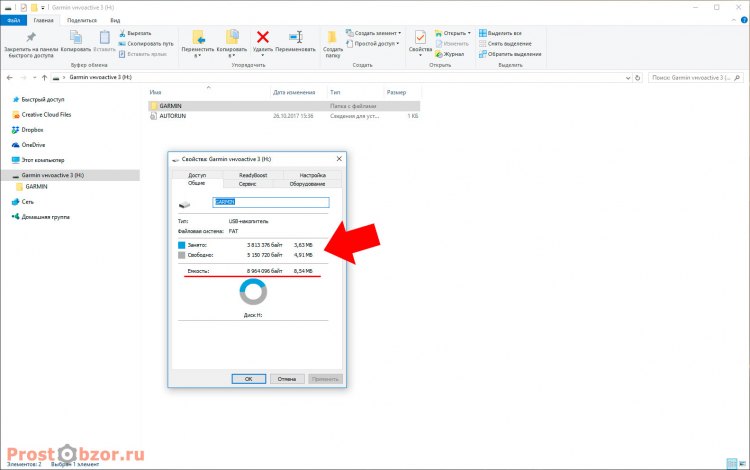Open the Файл tab
The width and height of the screenshot is (750, 470).
(13, 20)
